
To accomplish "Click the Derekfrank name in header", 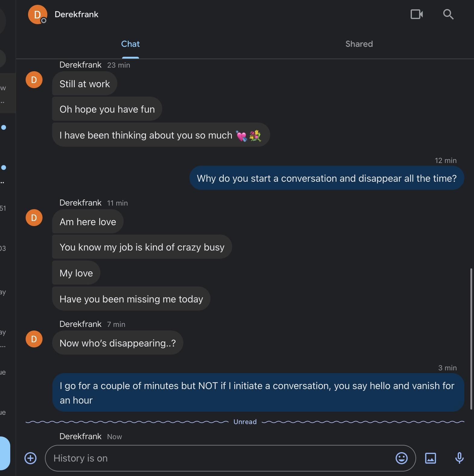I will click(x=76, y=14).
